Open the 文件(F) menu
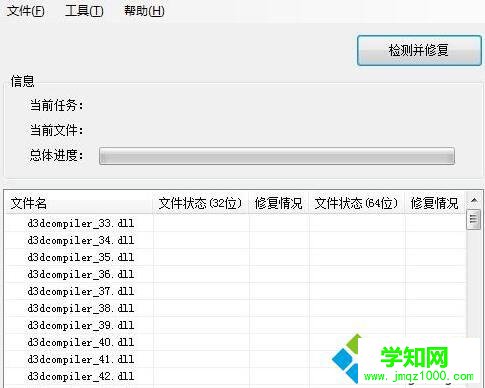The image size is (485, 388). pos(26,11)
